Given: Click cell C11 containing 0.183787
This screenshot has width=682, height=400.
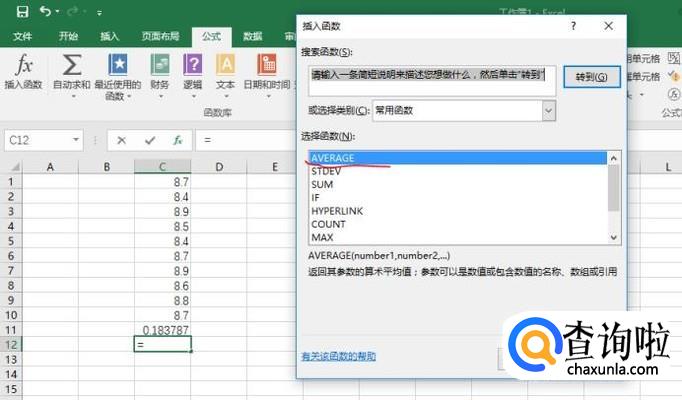Looking at the screenshot, I should tap(163, 330).
